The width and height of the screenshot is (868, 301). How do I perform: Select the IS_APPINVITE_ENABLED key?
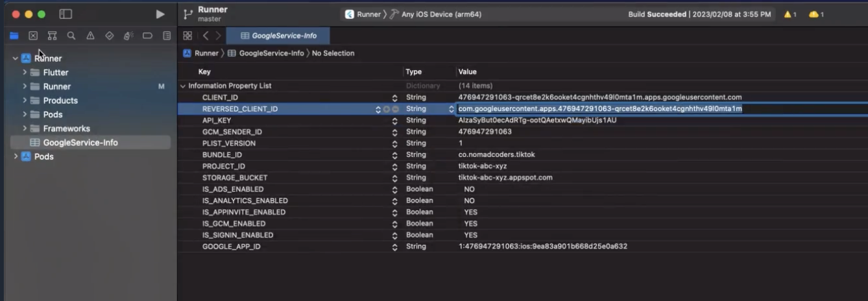click(x=244, y=212)
